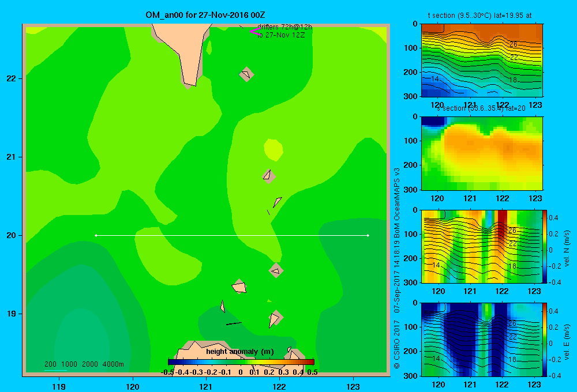Image resolution: width=577 pixels, height=392 pixels.
Task: Click the main map longitude label '122'
Action: click(279, 386)
